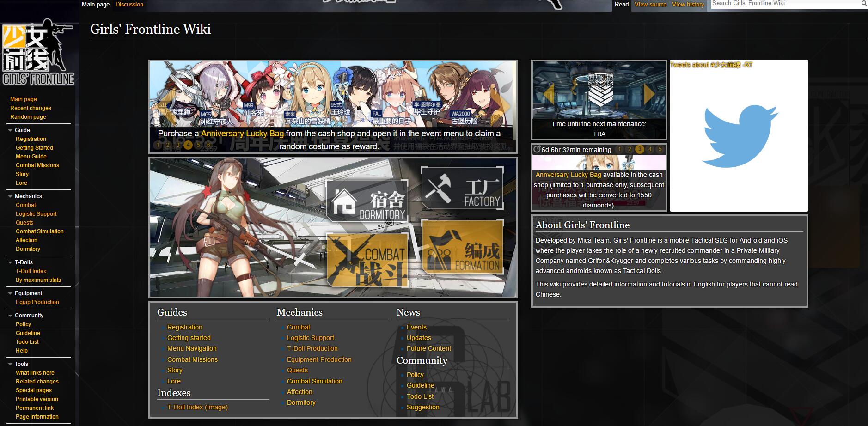Open T-Doll Production under Mechanics

[x=312, y=348]
